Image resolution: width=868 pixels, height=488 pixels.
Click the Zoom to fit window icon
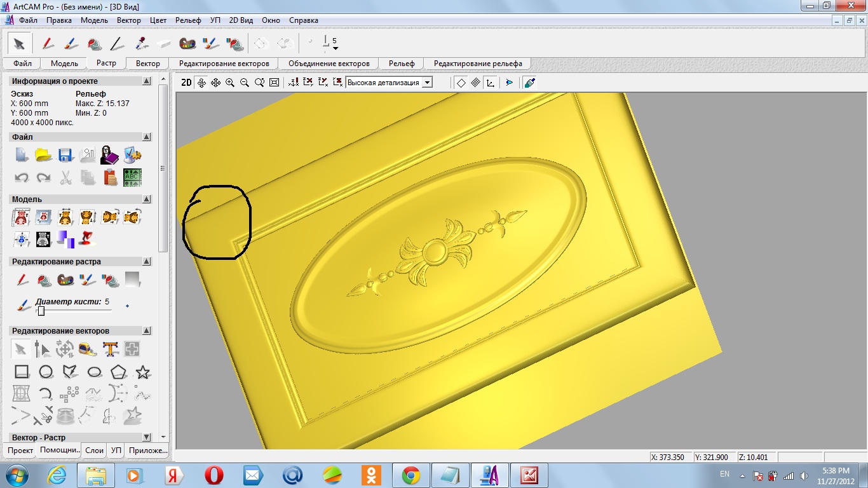[x=275, y=83]
